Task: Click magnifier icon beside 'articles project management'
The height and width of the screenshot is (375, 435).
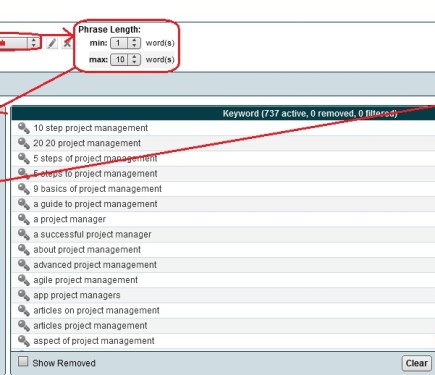Action: (x=24, y=326)
